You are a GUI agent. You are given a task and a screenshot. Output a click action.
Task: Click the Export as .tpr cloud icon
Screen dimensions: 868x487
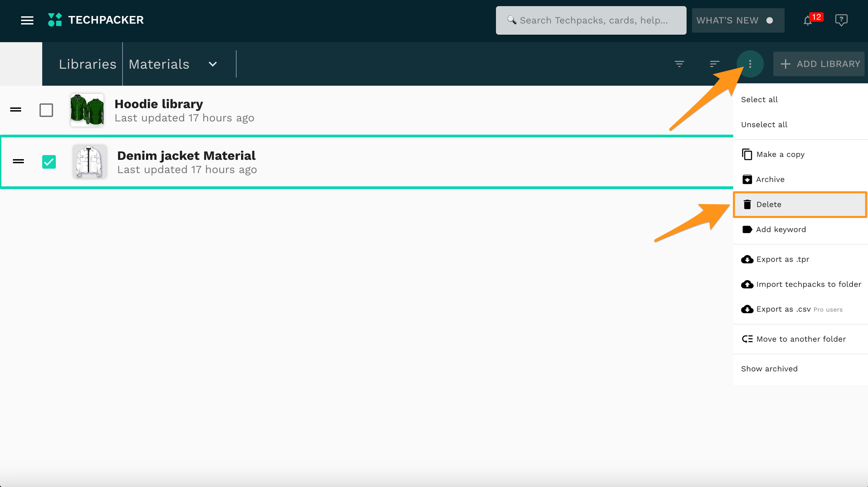point(747,259)
